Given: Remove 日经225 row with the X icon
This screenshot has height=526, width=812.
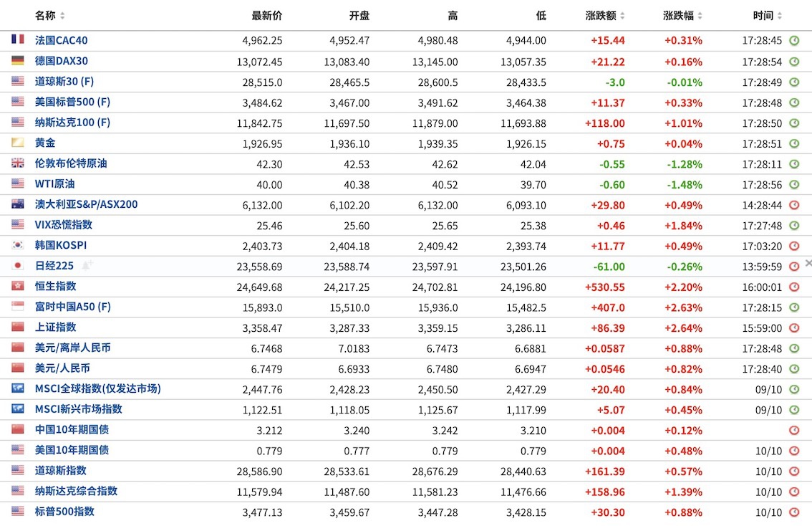Looking at the screenshot, I should click(x=808, y=264).
